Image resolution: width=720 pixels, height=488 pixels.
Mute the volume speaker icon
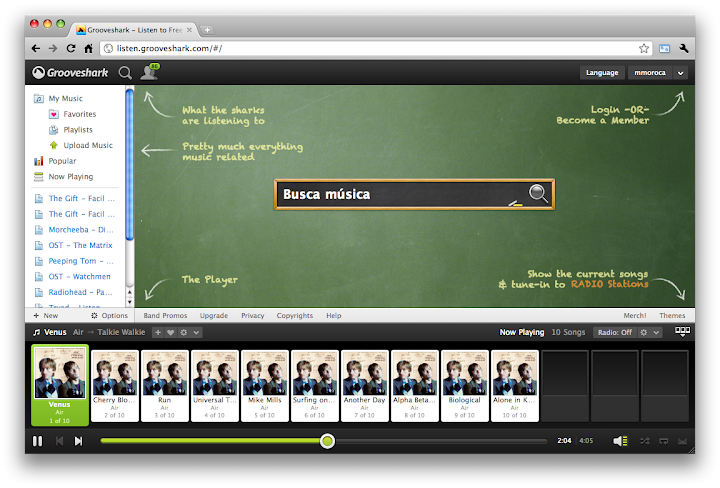[x=620, y=441]
